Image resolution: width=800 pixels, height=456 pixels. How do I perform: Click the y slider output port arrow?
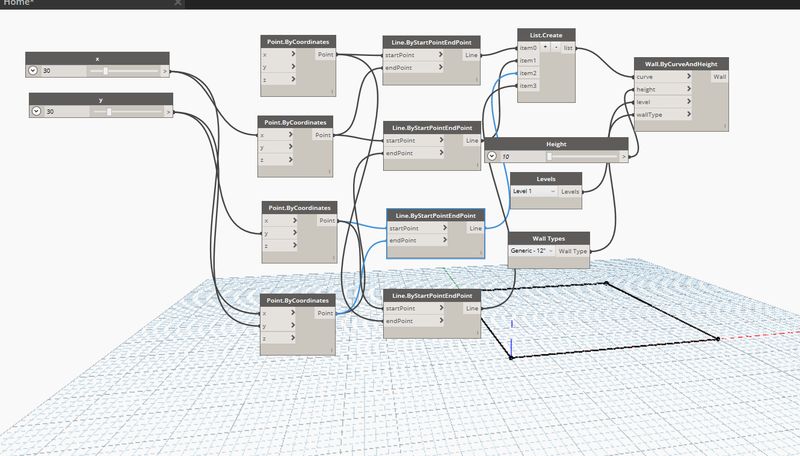click(x=168, y=111)
